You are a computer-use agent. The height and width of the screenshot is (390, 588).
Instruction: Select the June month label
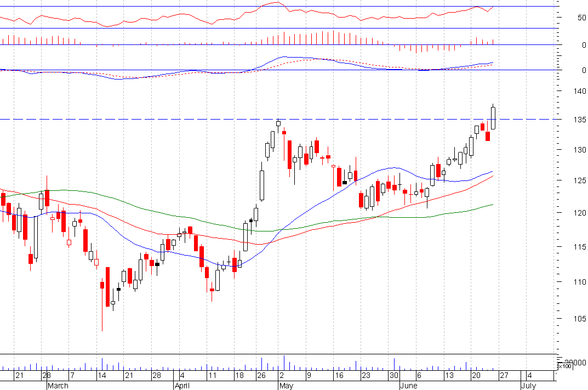tap(408, 386)
